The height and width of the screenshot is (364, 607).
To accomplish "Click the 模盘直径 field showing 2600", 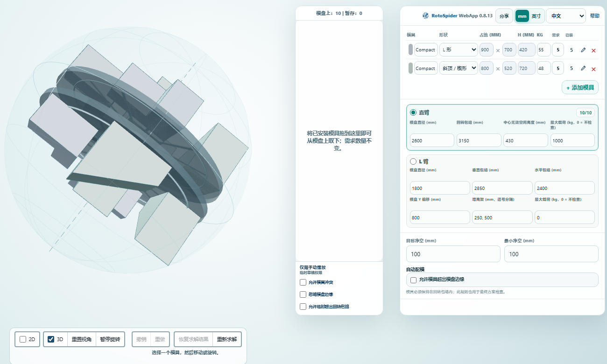I will tap(432, 140).
